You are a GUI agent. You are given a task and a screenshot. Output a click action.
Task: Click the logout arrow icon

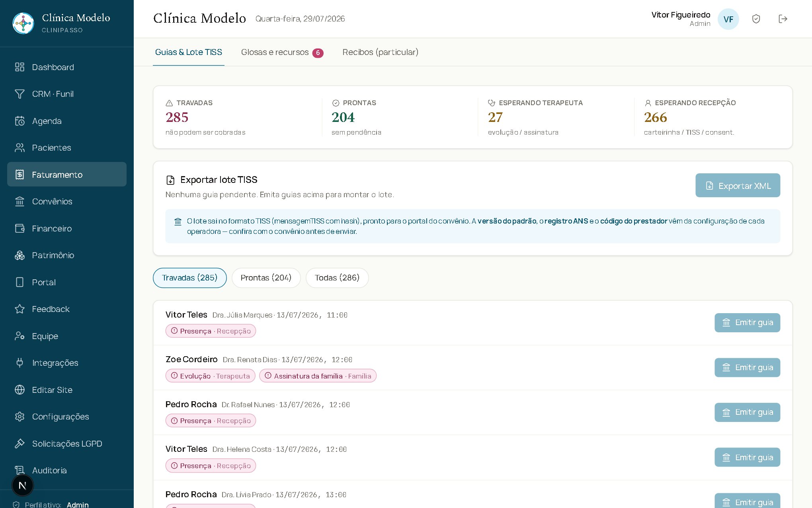(783, 19)
